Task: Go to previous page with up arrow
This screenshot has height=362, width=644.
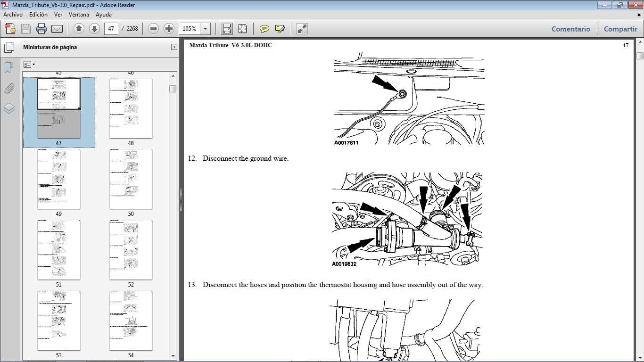Action: [79, 29]
